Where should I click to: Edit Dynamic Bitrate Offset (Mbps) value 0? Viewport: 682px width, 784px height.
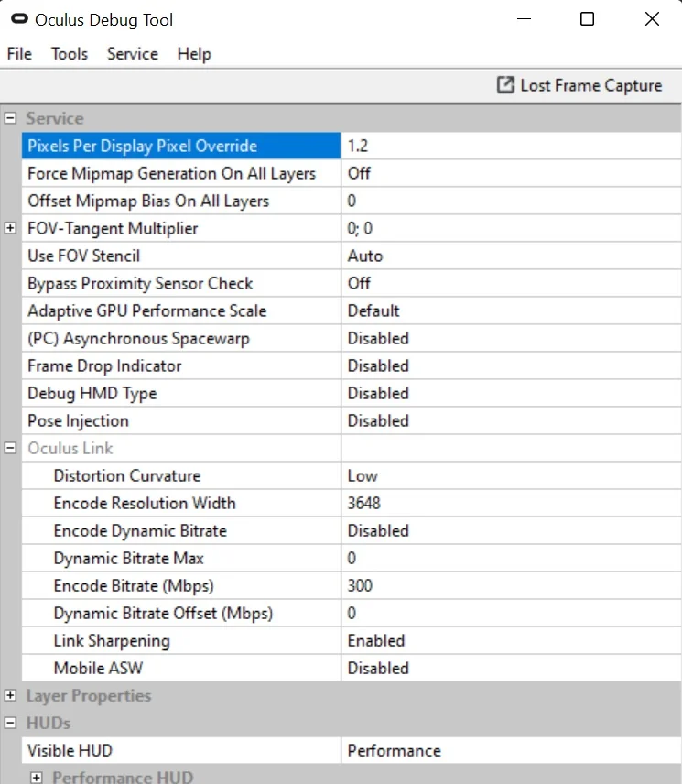pyautogui.click(x=511, y=613)
